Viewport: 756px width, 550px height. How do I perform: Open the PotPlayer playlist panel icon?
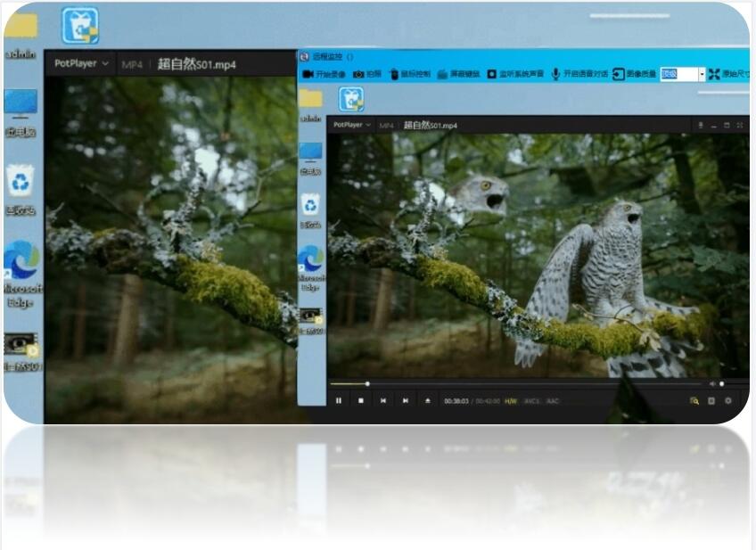coord(711,401)
